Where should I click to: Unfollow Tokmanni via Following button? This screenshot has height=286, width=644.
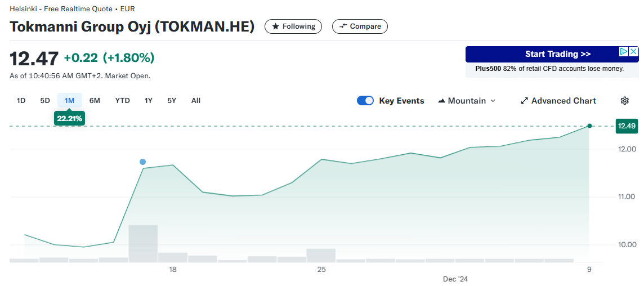click(293, 26)
